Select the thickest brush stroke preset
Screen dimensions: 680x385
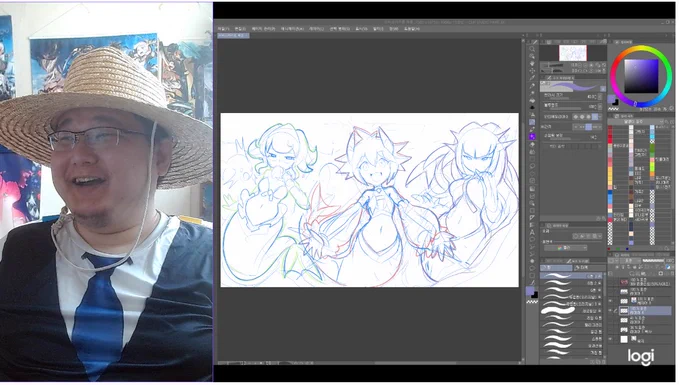coord(572,311)
